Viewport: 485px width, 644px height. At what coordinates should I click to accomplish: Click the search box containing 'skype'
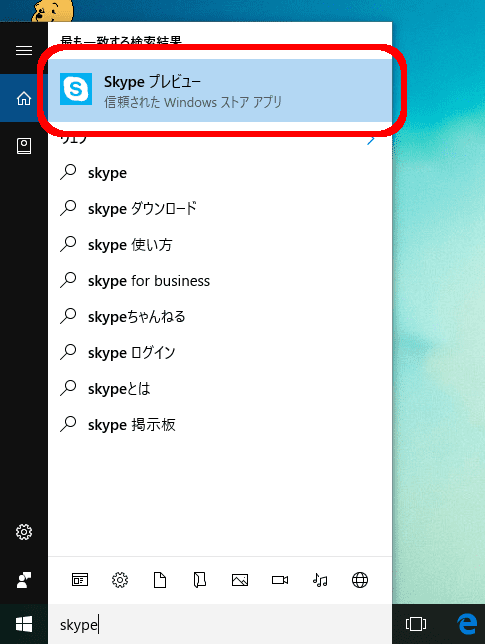coord(220,625)
